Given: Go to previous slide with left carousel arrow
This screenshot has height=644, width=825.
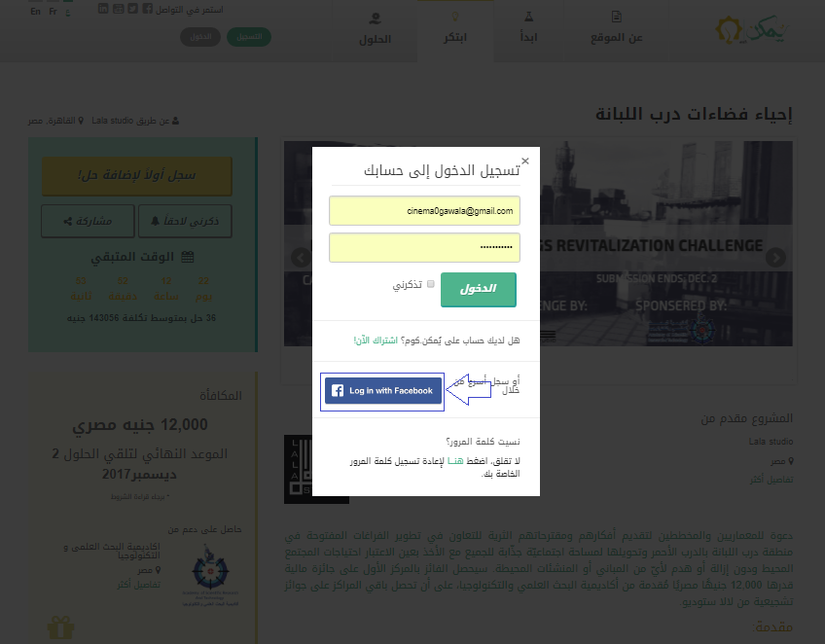Looking at the screenshot, I should click(301, 258).
